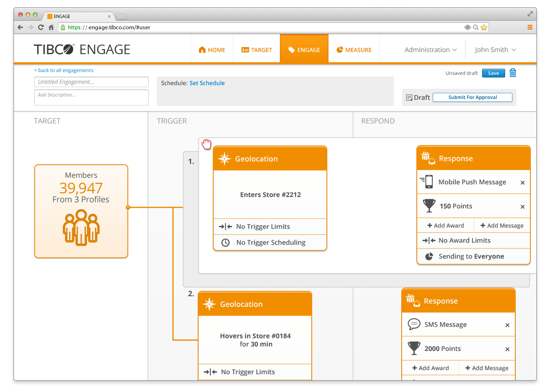Click the Sending to Everyone pie icon
Viewport: 550px width, 392px height.
(429, 256)
